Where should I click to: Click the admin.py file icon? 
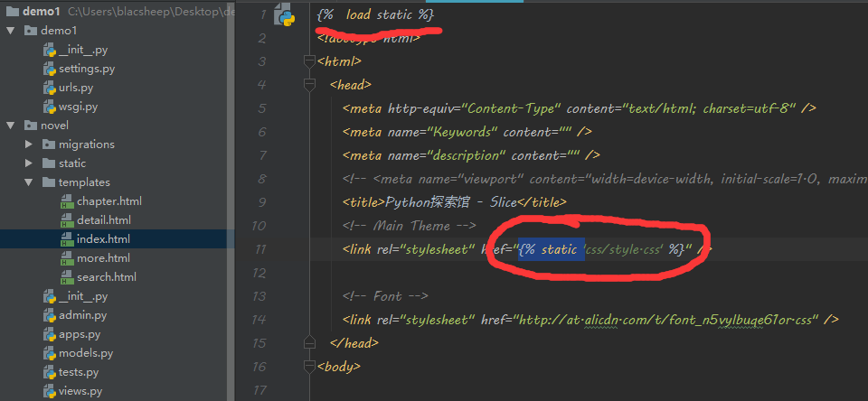click(50, 315)
